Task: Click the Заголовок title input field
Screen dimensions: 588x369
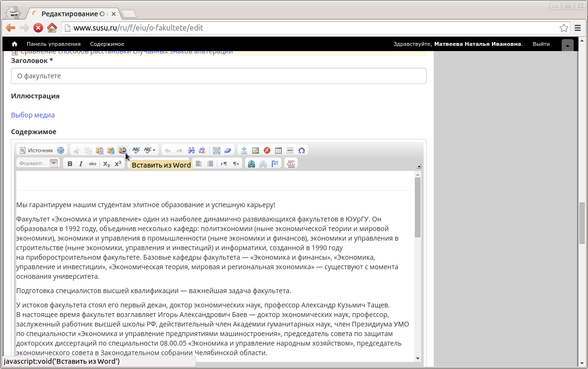Action: click(x=218, y=76)
